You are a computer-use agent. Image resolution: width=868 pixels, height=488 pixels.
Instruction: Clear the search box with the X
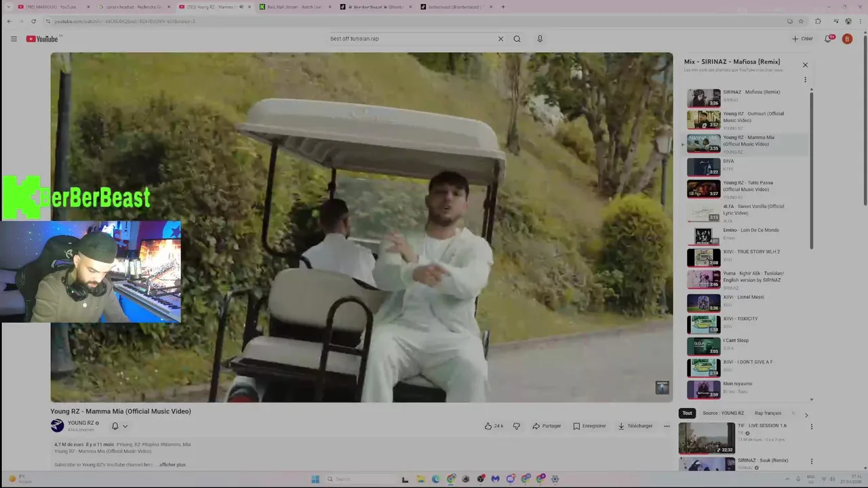[x=500, y=39]
